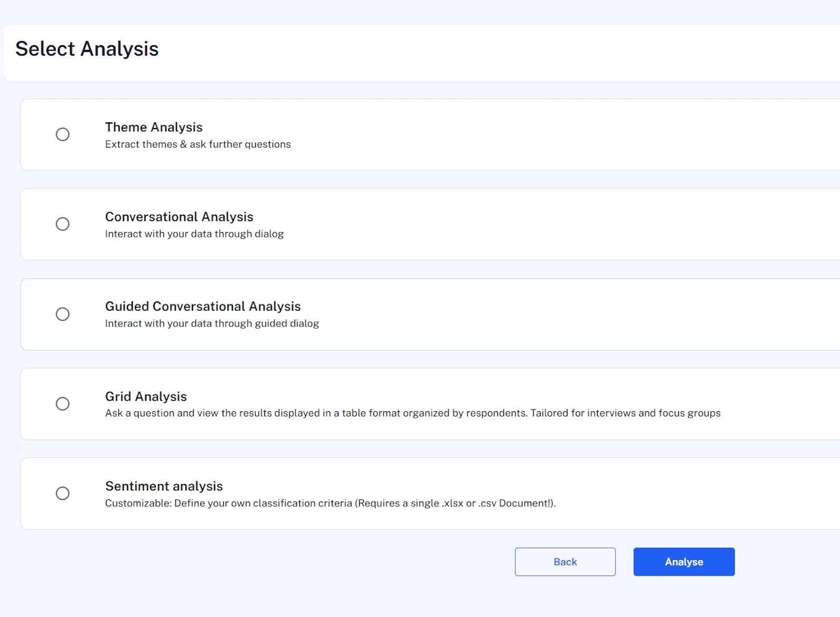Click the Conversational Analysis title text
The width and height of the screenshot is (840, 617).
[x=179, y=217]
